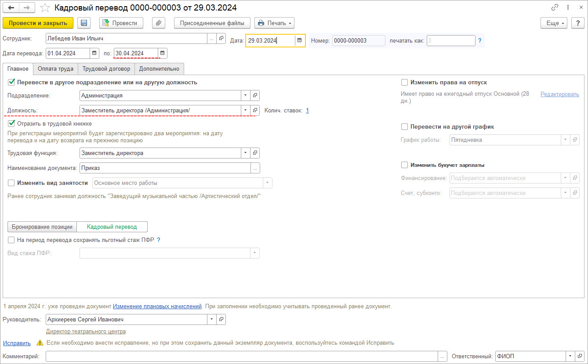
Task: Enable 'Изменить вид занятости' checkbox
Action: tap(11, 183)
